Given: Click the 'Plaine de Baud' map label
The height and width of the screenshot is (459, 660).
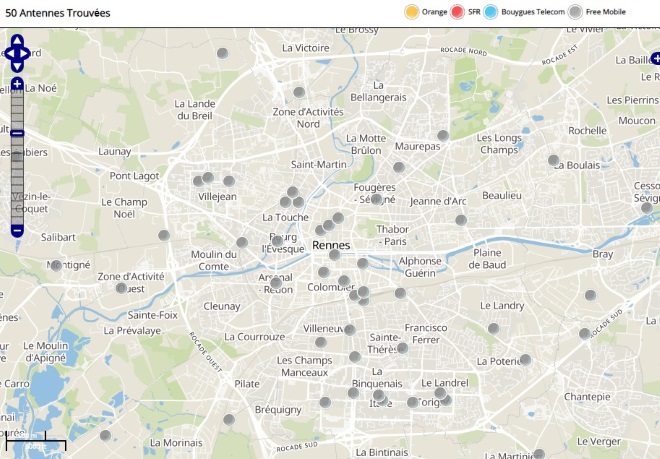Looking at the screenshot, I should point(487,259).
